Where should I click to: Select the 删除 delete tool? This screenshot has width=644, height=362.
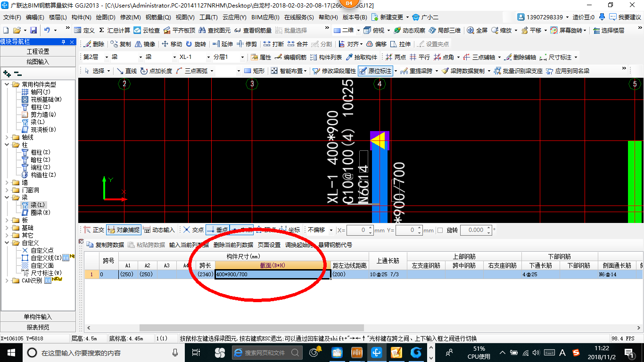pyautogui.click(x=94, y=44)
